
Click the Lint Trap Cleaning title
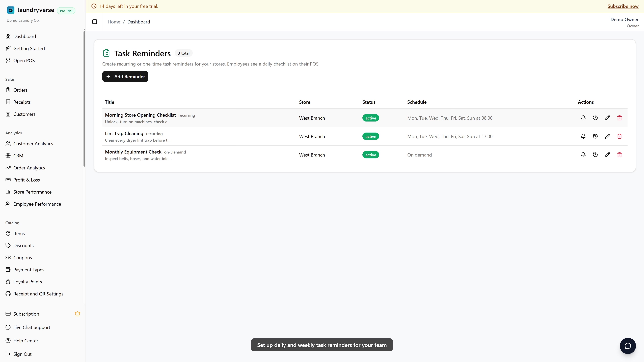[x=124, y=133]
